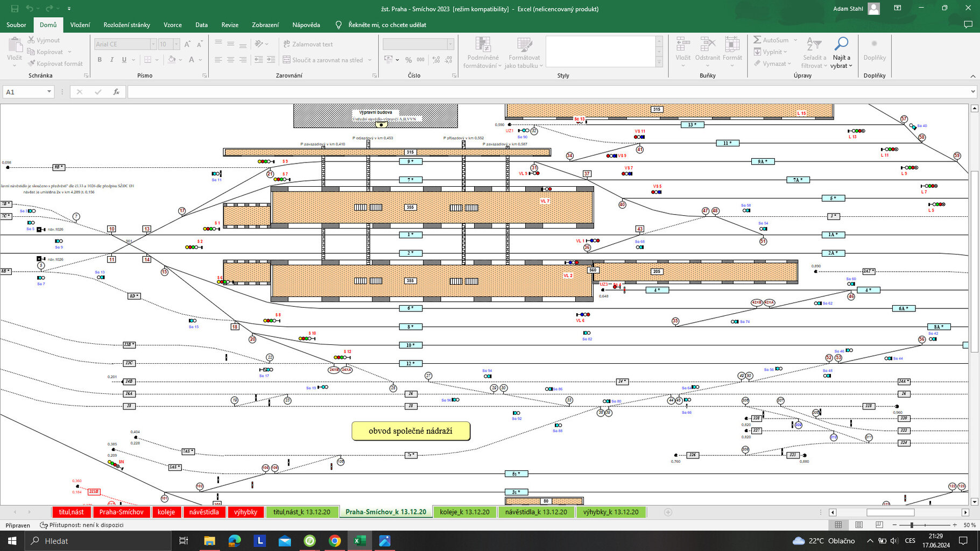Image resolution: width=980 pixels, height=551 pixels.
Task: Click the zoom out minus button
Action: tap(894, 525)
